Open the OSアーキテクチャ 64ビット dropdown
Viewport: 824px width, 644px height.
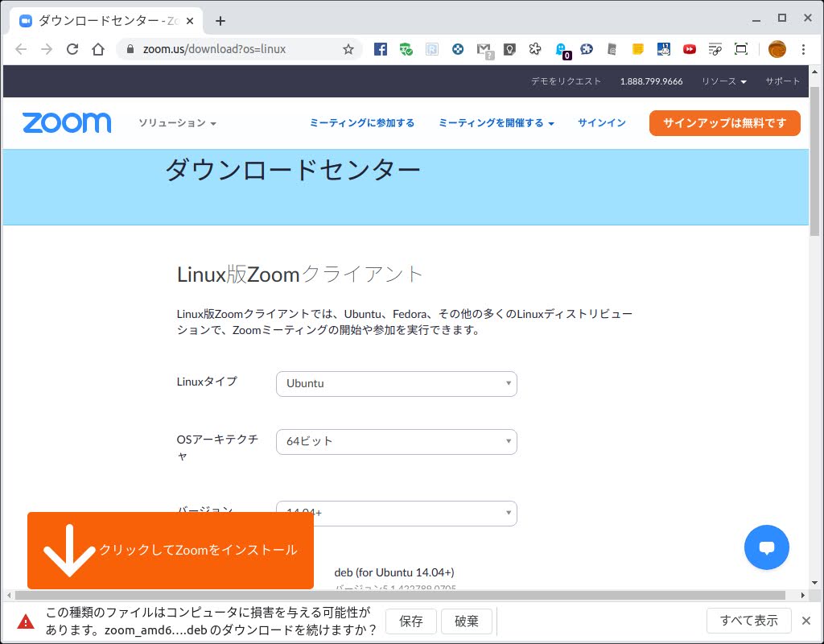tap(396, 442)
